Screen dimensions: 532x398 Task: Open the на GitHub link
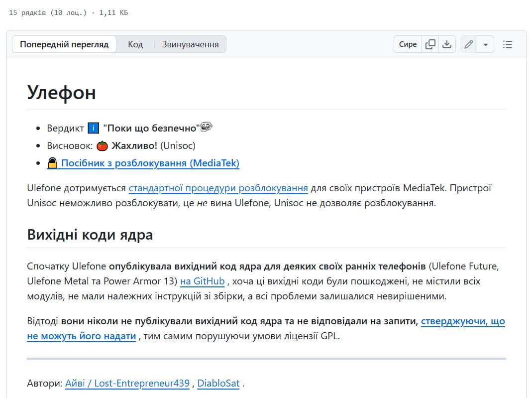(202, 281)
